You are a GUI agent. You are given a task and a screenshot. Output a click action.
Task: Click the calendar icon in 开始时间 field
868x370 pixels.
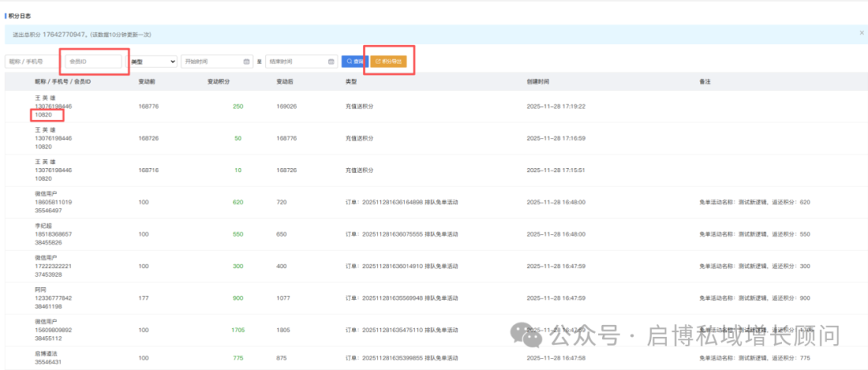pos(247,61)
